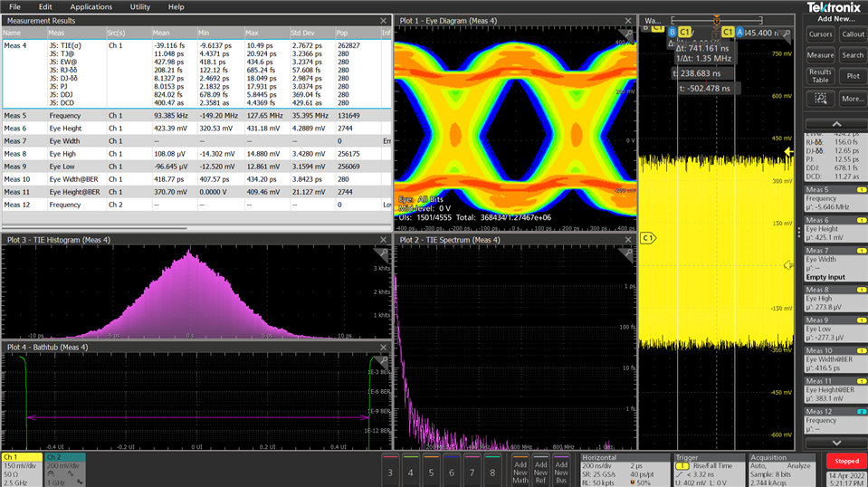Image resolution: width=868 pixels, height=487 pixels.
Task: Turn on channel 7
Action: click(x=472, y=469)
